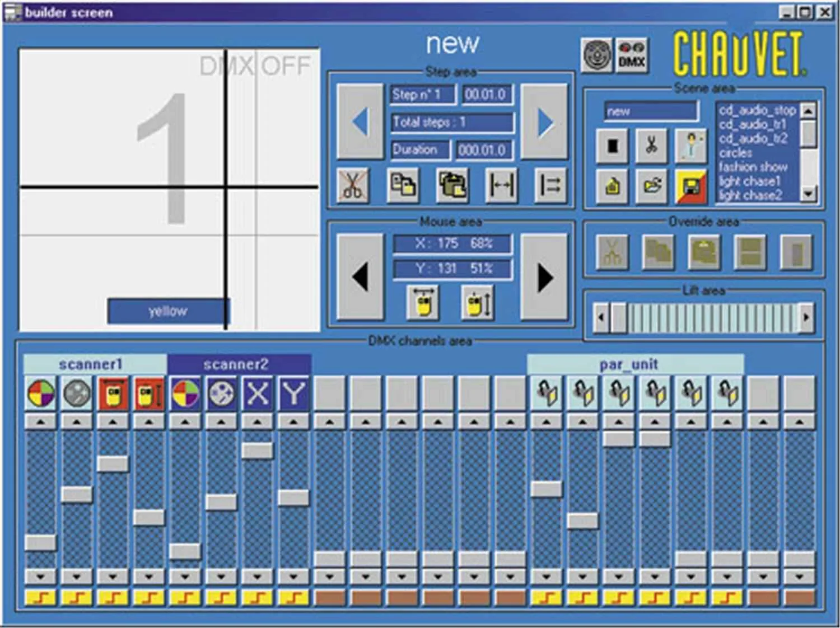Select 'fashion show' in the scene list
This screenshot has height=628, width=840.
point(753,167)
